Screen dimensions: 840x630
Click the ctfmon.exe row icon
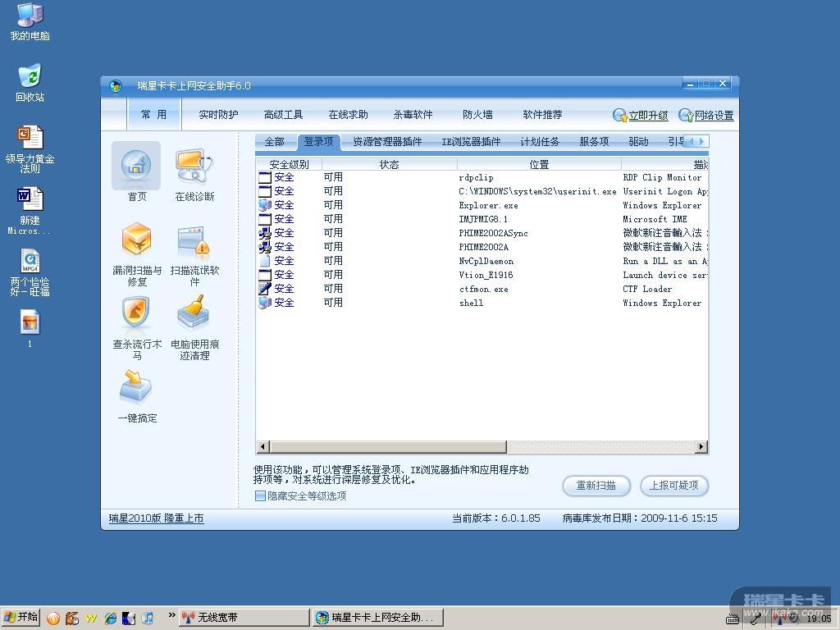point(265,289)
